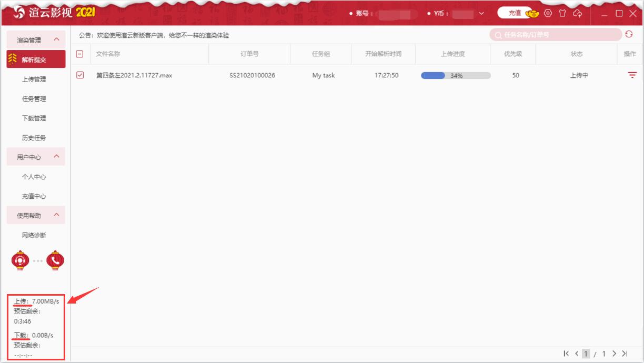Image resolution: width=644 pixels, height=363 pixels.
Task: Go to the last page with the arrow icon
Action: [625, 354]
